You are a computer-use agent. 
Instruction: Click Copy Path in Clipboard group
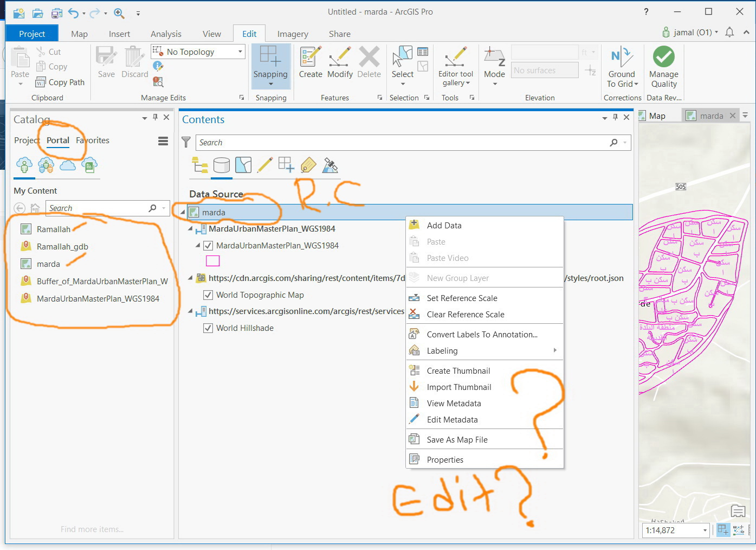[60, 82]
